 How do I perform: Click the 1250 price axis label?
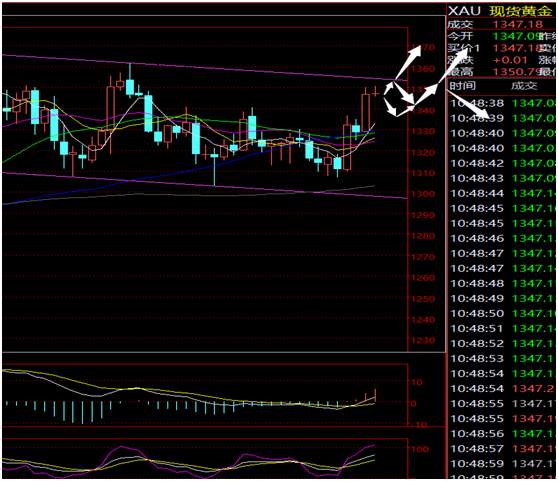point(423,299)
